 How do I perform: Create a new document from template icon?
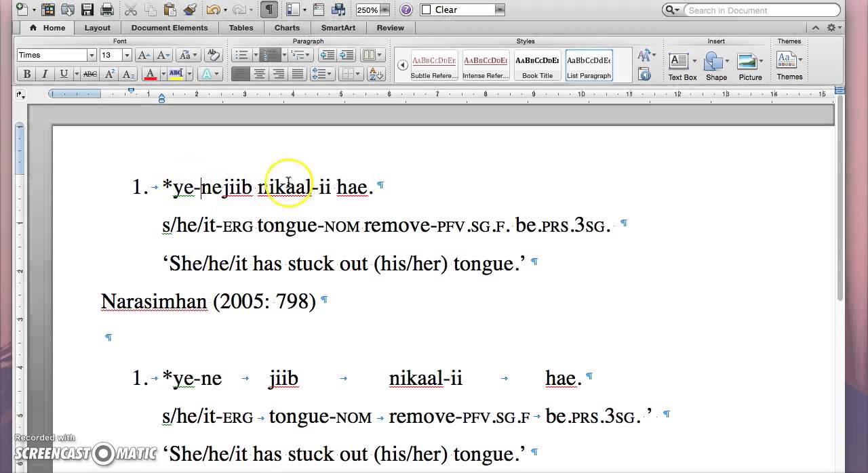click(22, 9)
